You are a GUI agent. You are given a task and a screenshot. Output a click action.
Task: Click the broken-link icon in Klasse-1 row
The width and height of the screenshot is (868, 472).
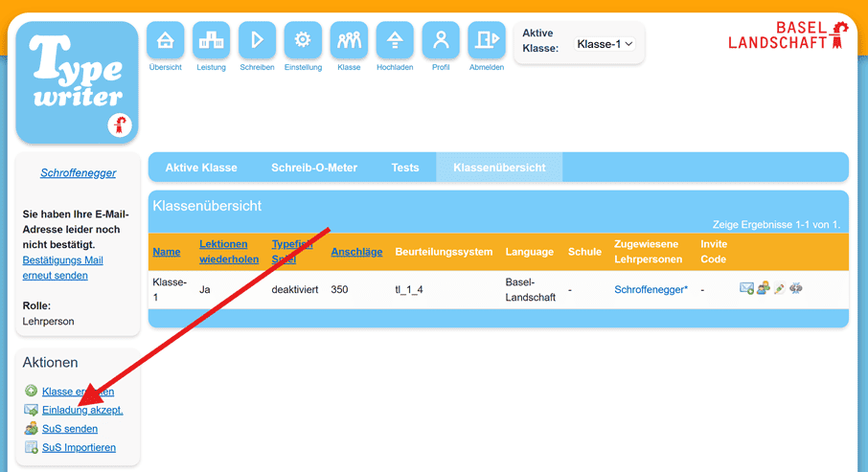coord(796,288)
